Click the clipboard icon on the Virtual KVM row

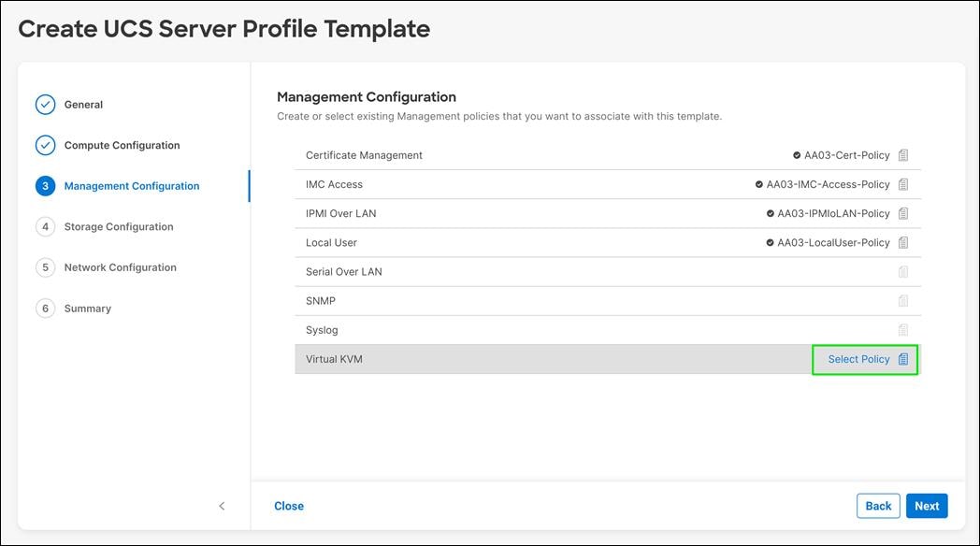[x=903, y=359]
